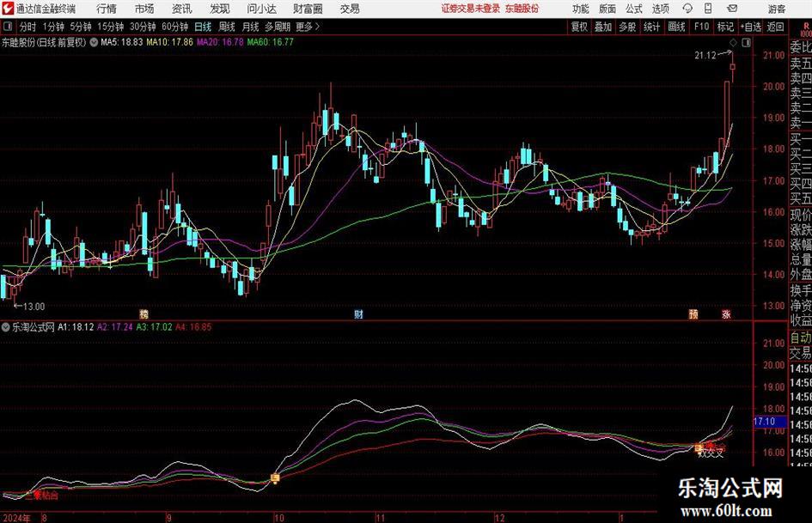Click the 返回 back button

pyautogui.click(x=775, y=27)
